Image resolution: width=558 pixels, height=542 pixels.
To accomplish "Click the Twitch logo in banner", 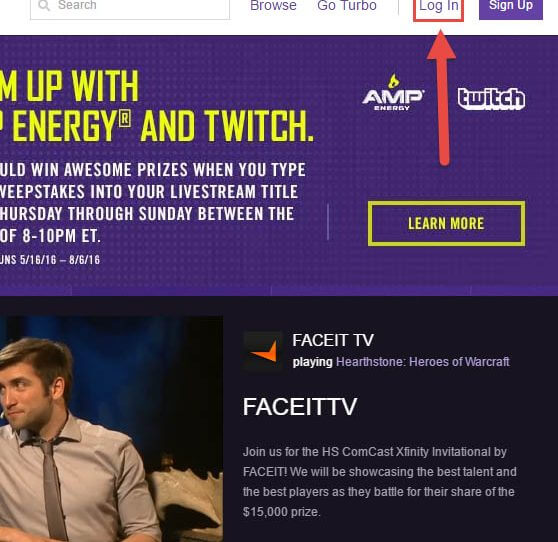I will 491,99.
